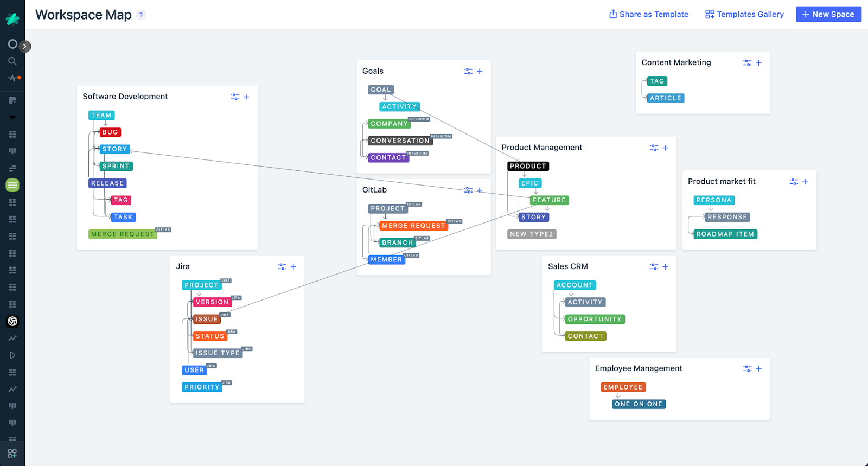Select the PRODUCT type badge
The image size is (868, 466).
[528, 167]
